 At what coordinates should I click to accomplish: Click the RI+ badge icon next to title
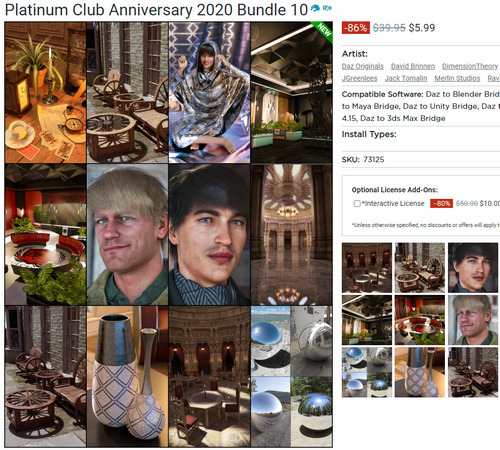pyautogui.click(x=327, y=8)
